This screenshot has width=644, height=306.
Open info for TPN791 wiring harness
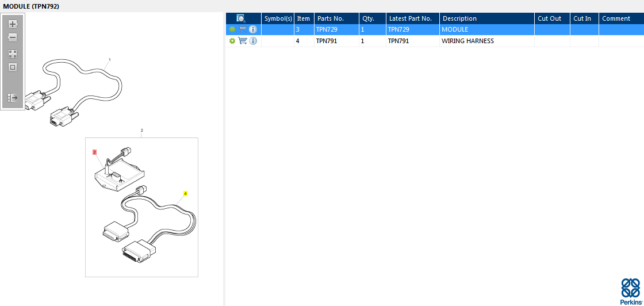click(253, 41)
